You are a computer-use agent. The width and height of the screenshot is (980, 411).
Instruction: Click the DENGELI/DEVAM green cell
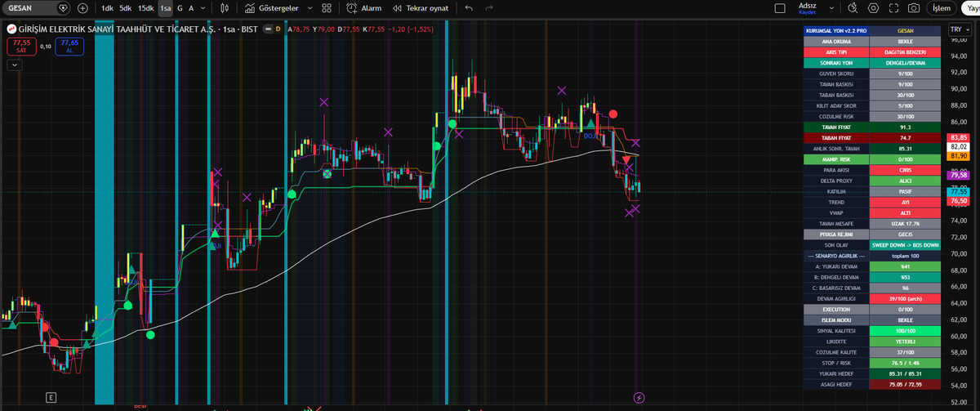click(906, 62)
